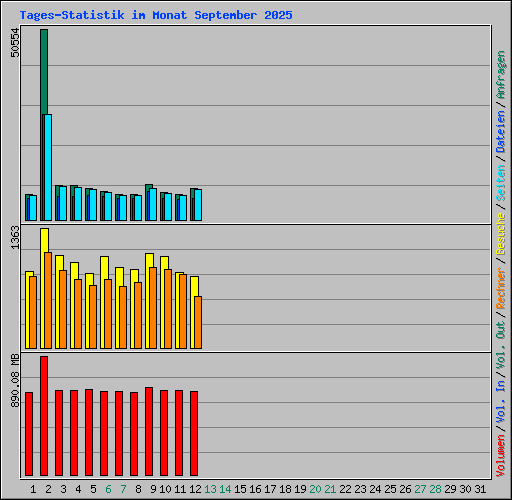This screenshot has width=512, height=500.
Task: Click day label 2 on the x-axis
Action: 48,489
